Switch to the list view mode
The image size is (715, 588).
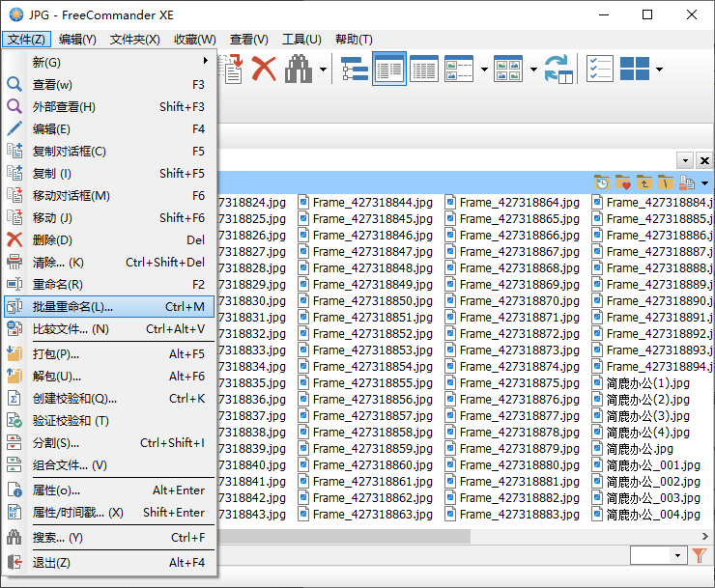click(x=389, y=69)
